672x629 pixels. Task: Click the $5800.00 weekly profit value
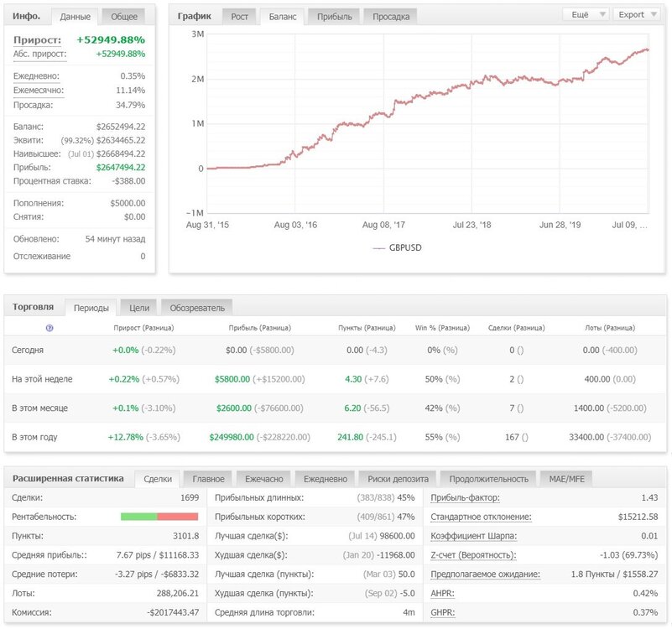[x=232, y=379]
